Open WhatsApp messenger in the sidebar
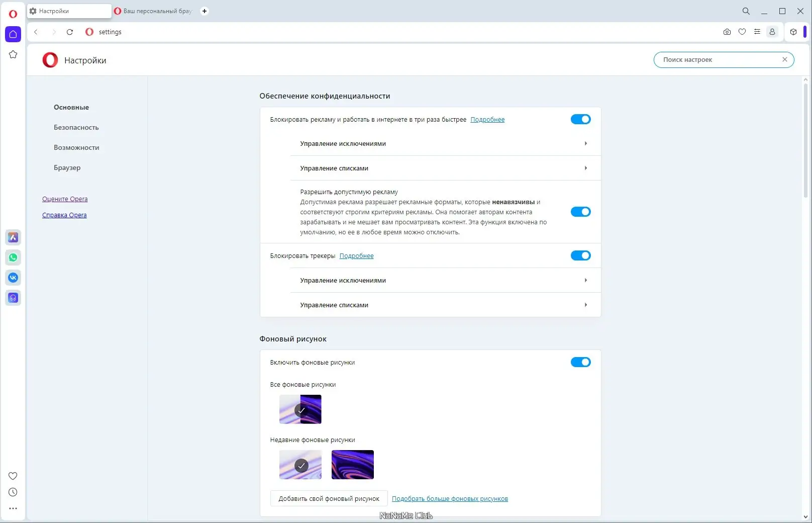 point(13,257)
